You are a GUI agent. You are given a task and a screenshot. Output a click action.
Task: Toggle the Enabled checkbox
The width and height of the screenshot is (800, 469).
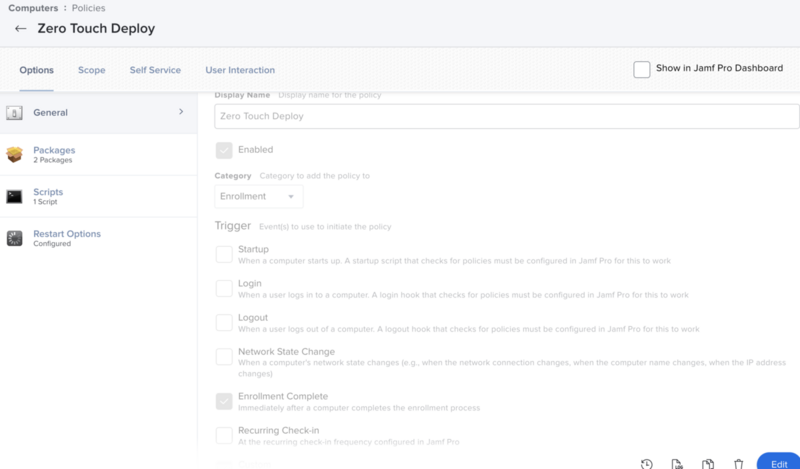(x=224, y=150)
